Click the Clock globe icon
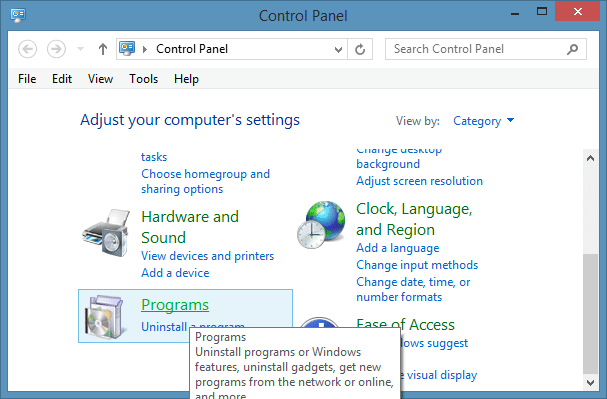This screenshot has width=607, height=399. coord(321,225)
